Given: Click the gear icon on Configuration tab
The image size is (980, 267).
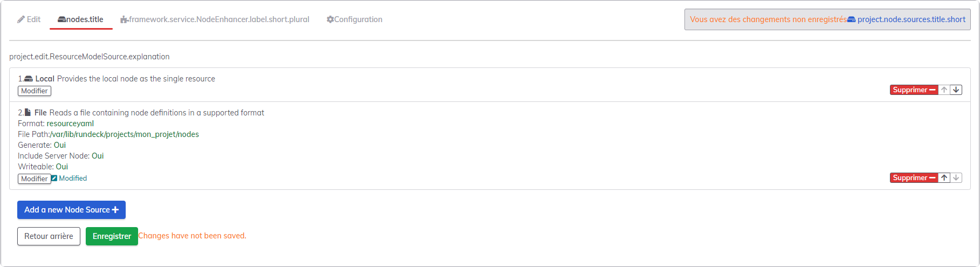Looking at the screenshot, I should [330, 19].
